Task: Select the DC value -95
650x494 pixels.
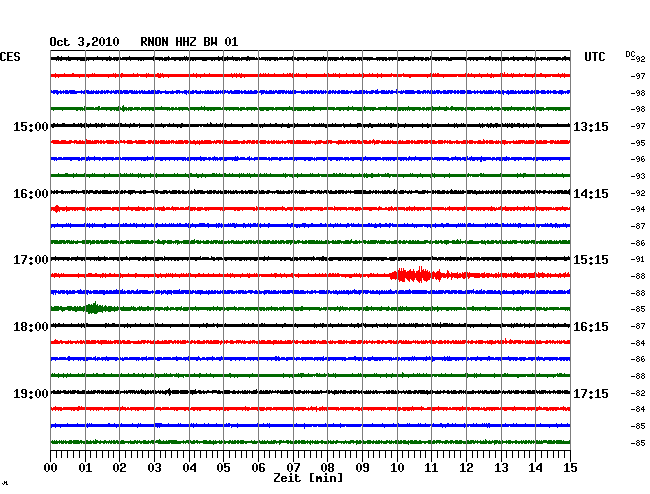Action: point(638,143)
